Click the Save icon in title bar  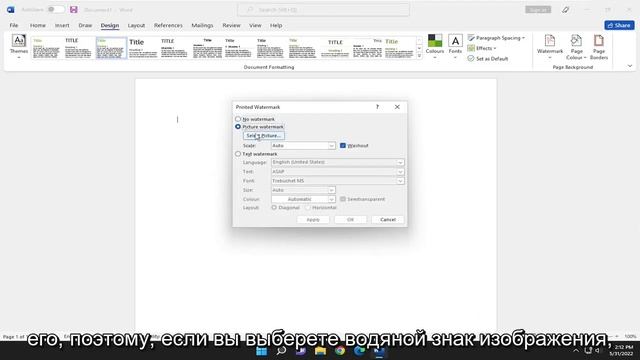[73, 9]
